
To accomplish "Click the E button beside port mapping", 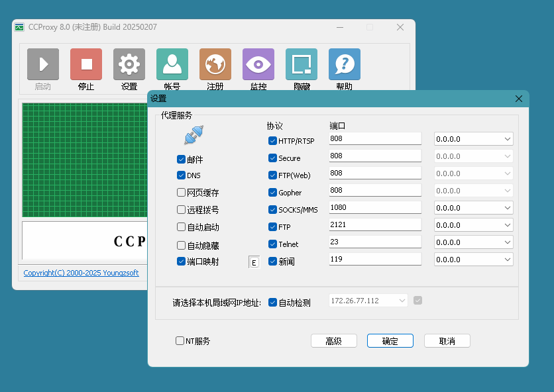I will pos(254,262).
